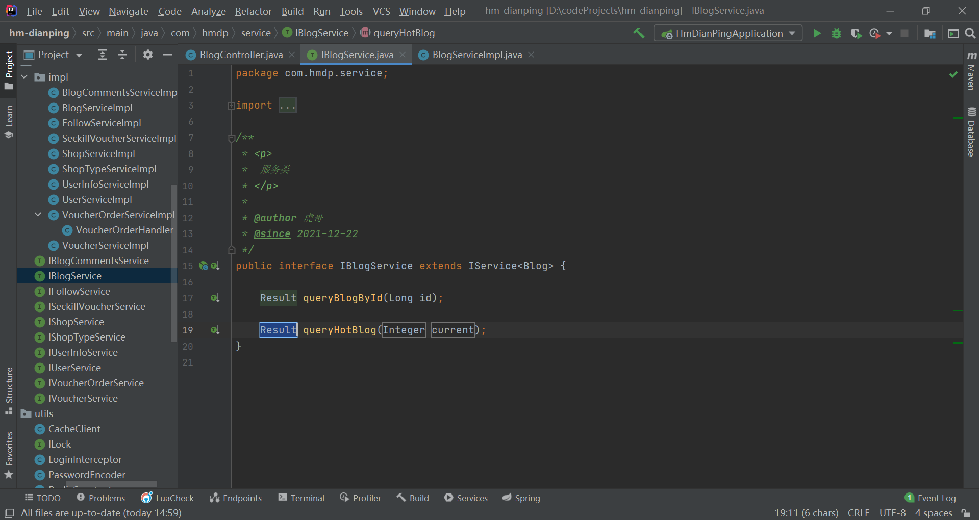Click fold end marker on line 14
This screenshot has height=520, width=980.
click(x=231, y=250)
